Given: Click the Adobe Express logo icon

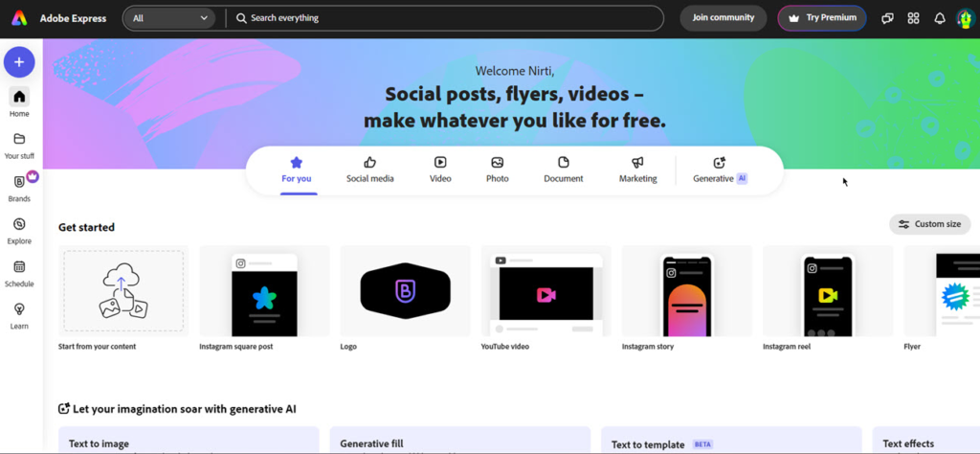Looking at the screenshot, I should pos(19,18).
